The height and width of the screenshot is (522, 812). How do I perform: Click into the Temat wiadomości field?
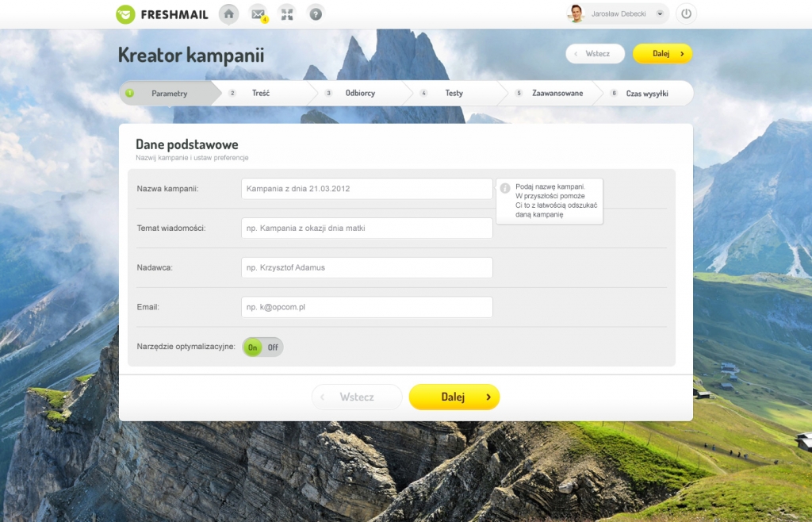(x=366, y=228)
